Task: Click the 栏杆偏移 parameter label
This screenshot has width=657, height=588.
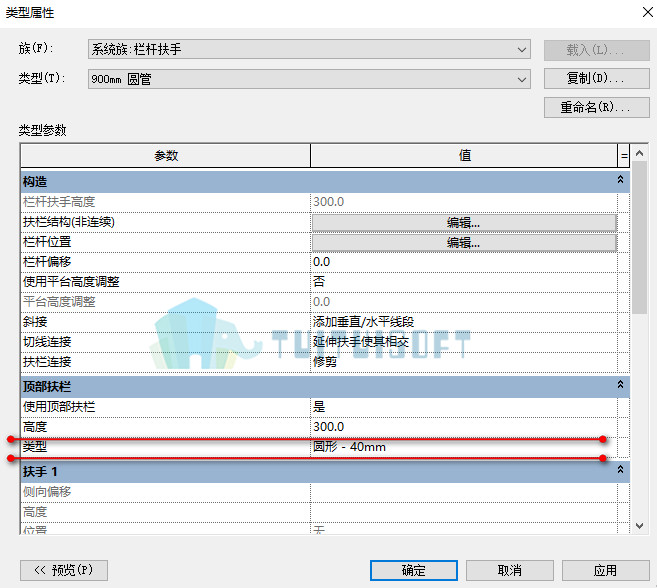Action: pos(47,262)
